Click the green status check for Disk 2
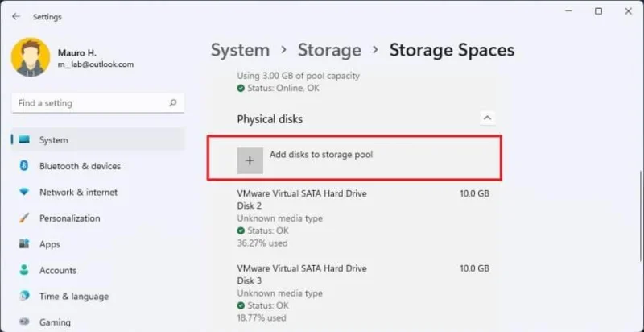644x332 pixels. click(x=241, y=230)
